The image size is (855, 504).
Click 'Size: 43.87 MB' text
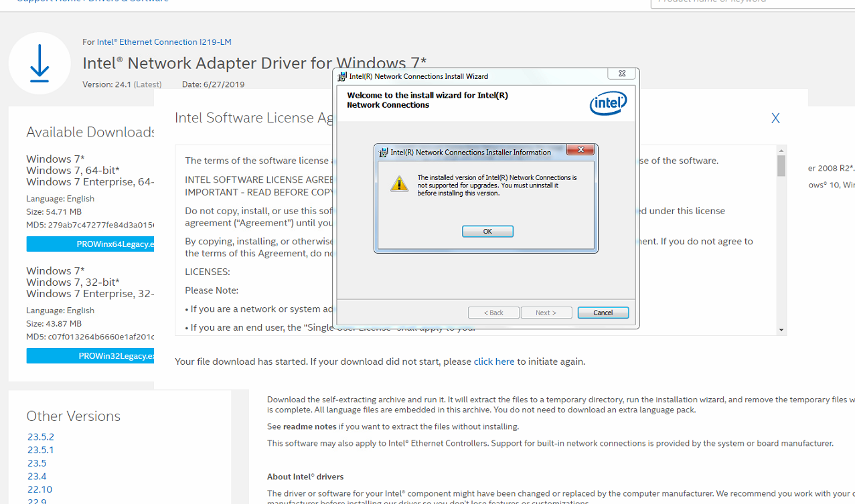coord(54,323)
